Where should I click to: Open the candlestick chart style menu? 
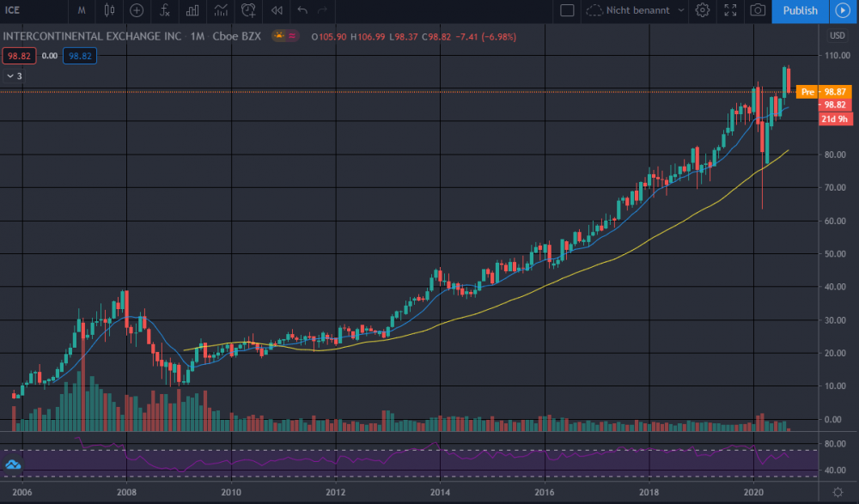pyautogui.click(x=110, y=10)
